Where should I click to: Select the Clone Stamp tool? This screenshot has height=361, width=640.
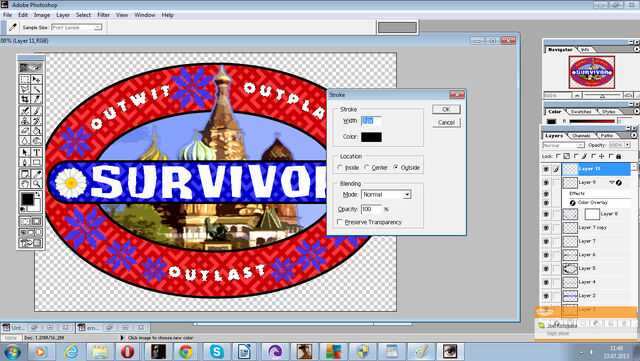point(25,121)
